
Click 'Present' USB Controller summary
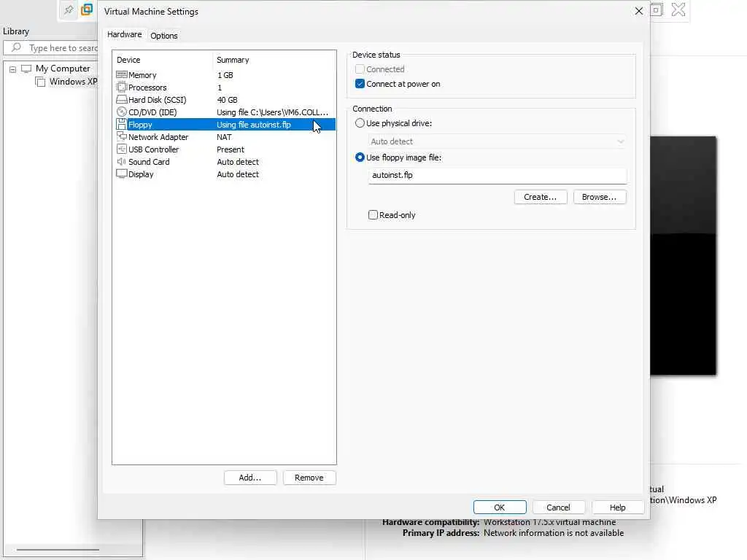click(x=231, y=149)
